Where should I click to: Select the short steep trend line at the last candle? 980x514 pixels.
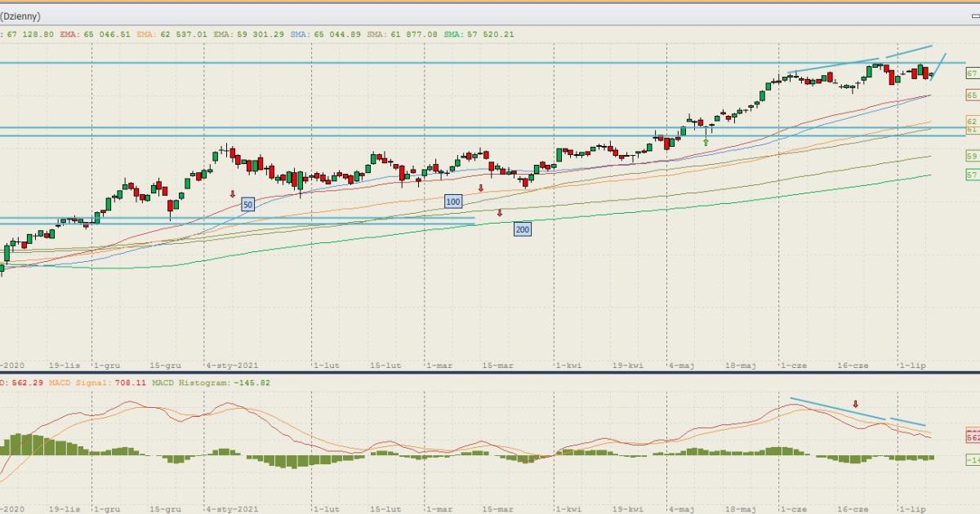[x=939, y=66]
